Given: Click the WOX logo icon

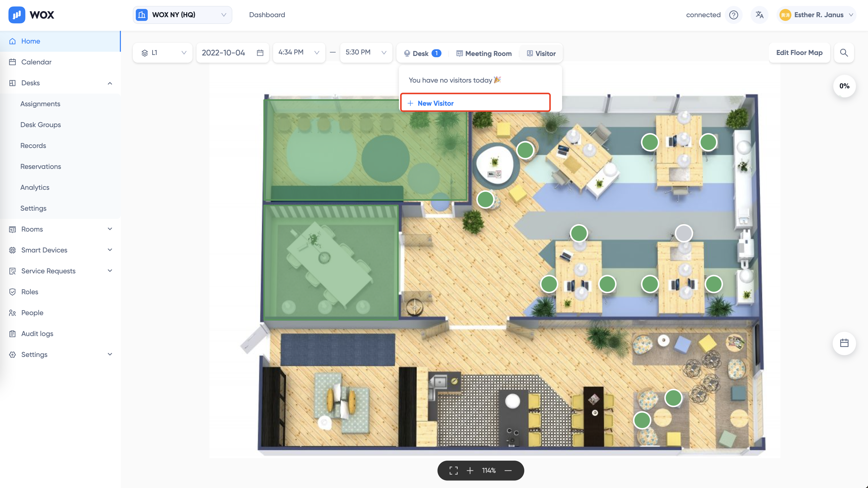Looking at the screenshot, I should click(16, 15).
